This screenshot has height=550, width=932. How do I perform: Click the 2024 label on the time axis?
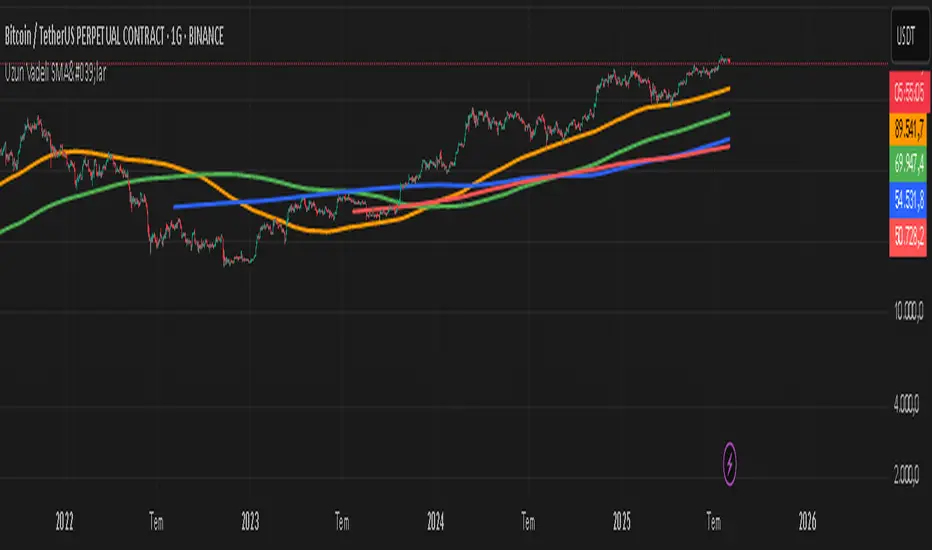[x=435, y=521]
